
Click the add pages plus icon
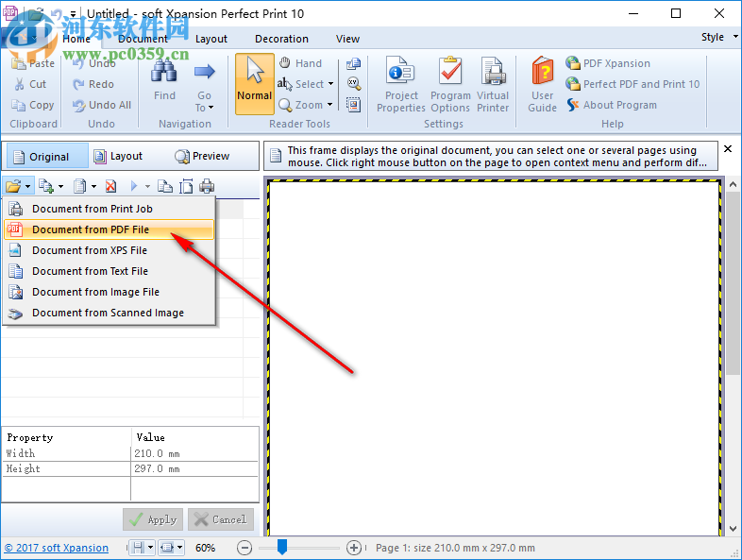coord(46,186)
